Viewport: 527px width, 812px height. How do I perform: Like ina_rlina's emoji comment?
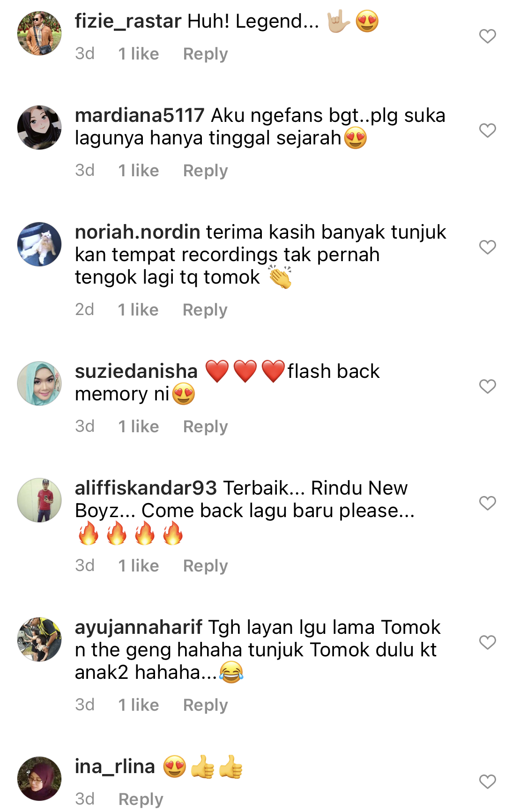tap(488, 782)
